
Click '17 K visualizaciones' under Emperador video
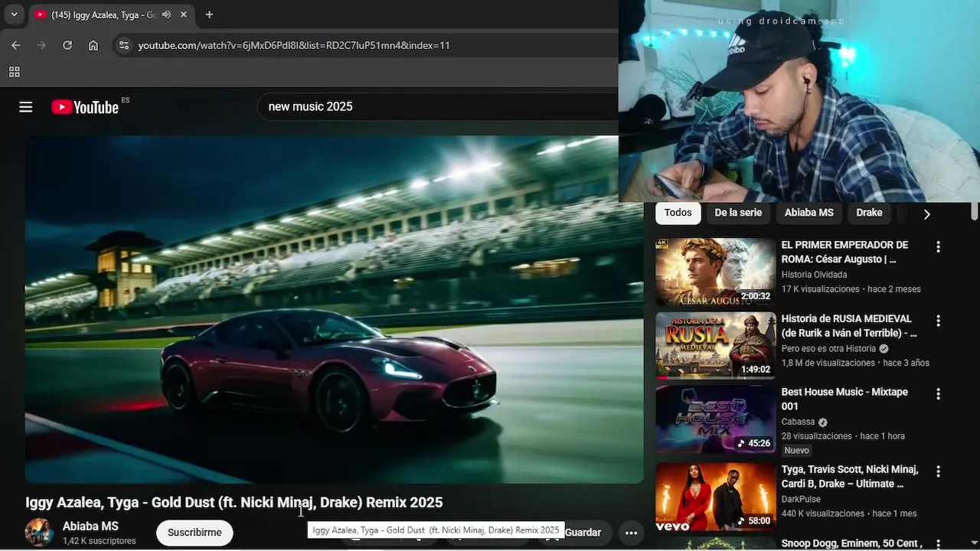click(820, 289)
